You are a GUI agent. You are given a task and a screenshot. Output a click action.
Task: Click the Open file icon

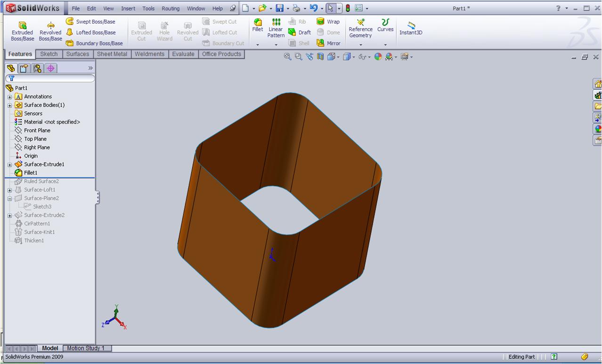pyautogui.click(x=262, y=8)
